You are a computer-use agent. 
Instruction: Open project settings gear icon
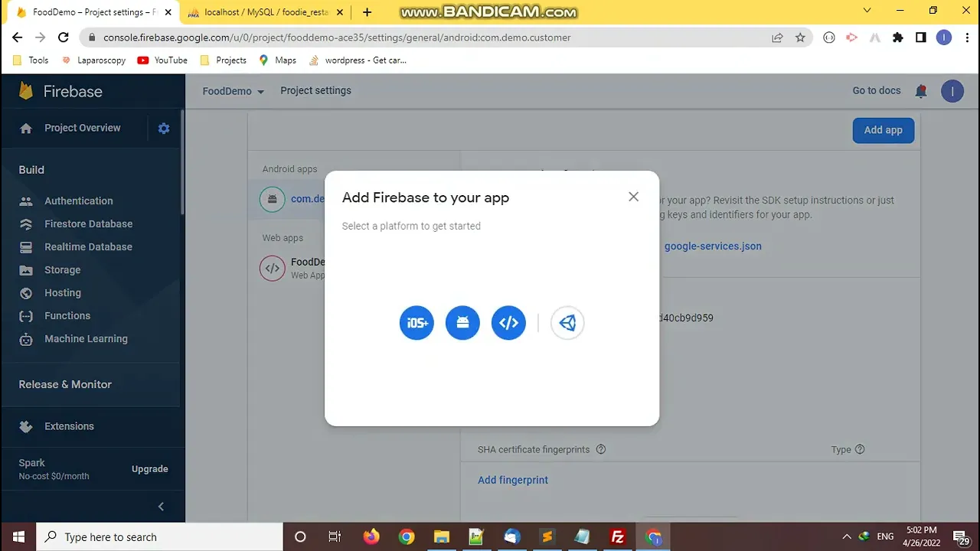click(x=164, y=129)
